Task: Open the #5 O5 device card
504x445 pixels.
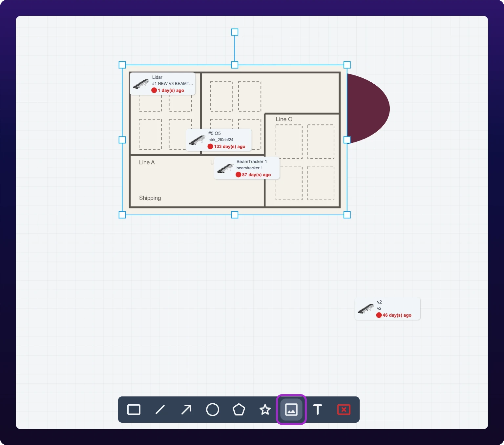Action: pos(219,140)
